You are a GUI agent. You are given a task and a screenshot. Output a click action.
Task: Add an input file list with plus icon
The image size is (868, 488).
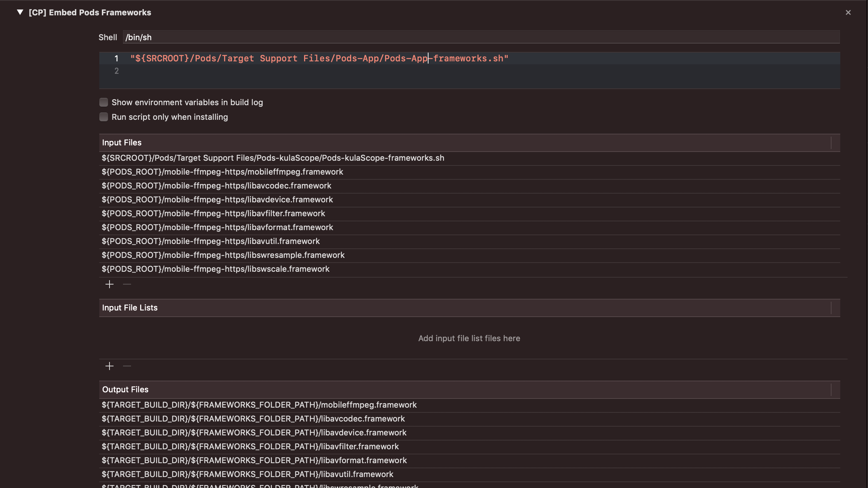[110, 366]
